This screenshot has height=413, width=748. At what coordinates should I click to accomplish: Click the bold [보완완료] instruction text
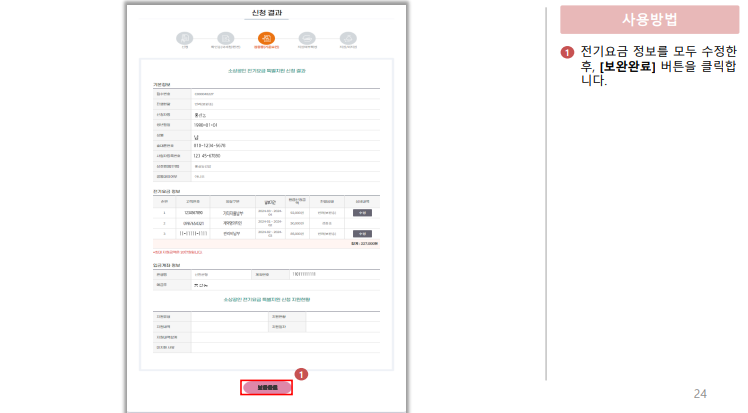[x=627, y=66]
